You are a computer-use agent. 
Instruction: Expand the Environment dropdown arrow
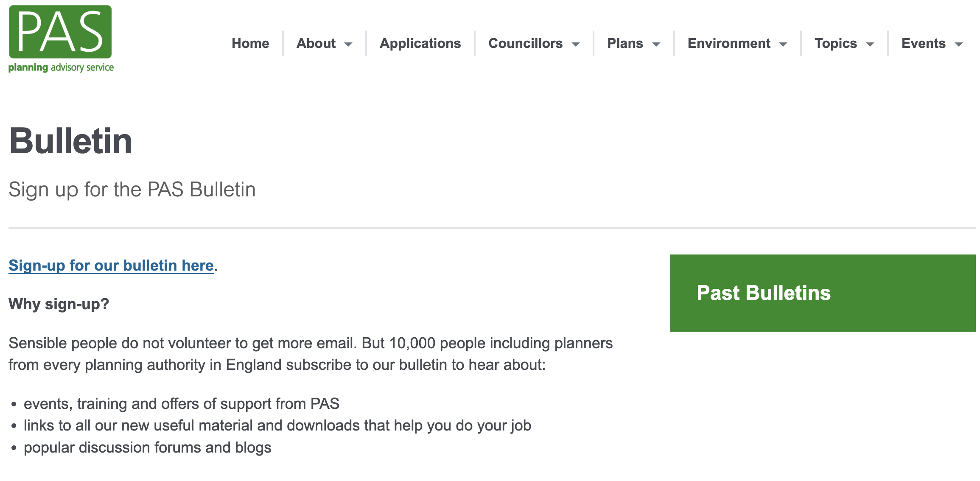point(783,44)
